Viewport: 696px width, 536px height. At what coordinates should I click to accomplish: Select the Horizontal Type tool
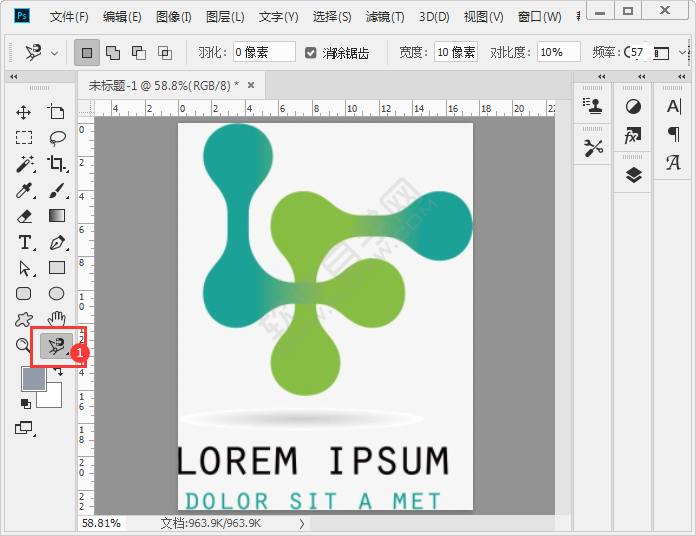pyautogui.click(x=24, y=242)
